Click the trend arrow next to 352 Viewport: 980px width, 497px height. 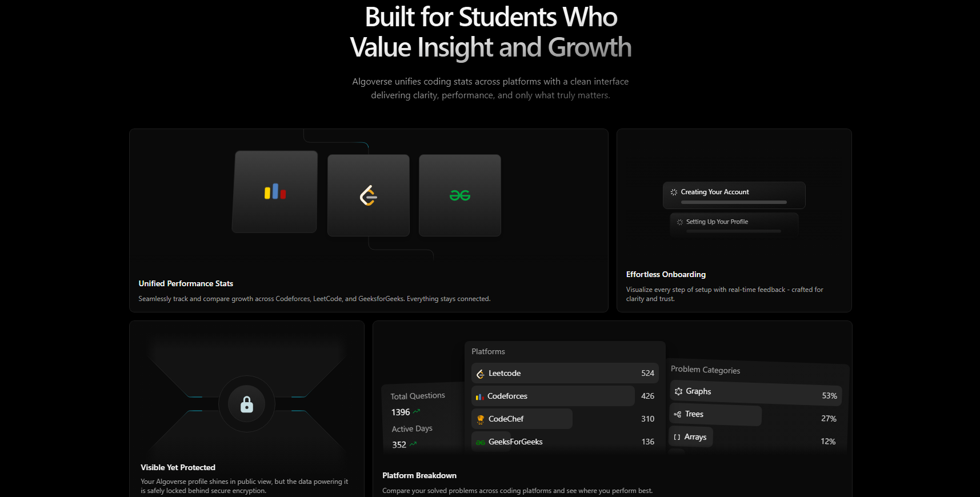tap(413, 444)
